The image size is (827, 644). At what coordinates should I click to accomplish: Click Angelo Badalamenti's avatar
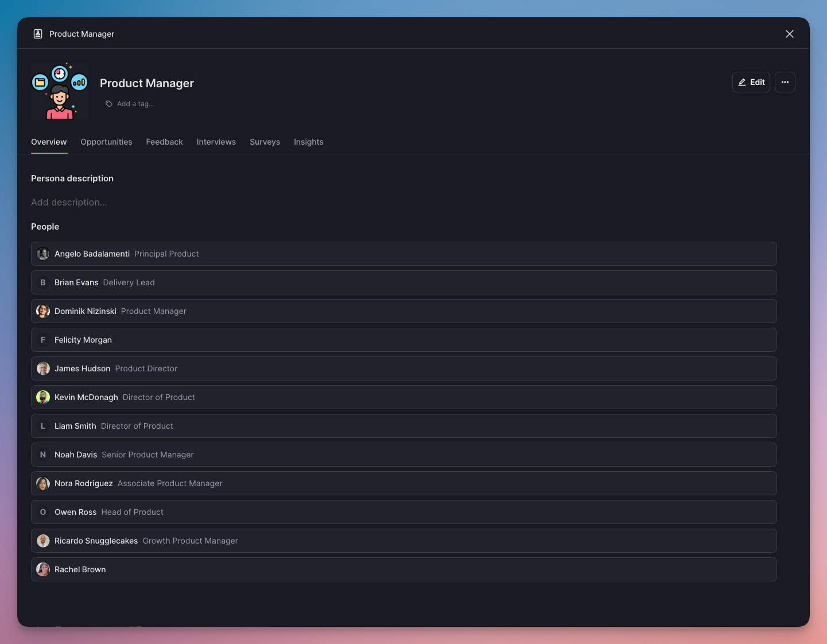point(43,254)
